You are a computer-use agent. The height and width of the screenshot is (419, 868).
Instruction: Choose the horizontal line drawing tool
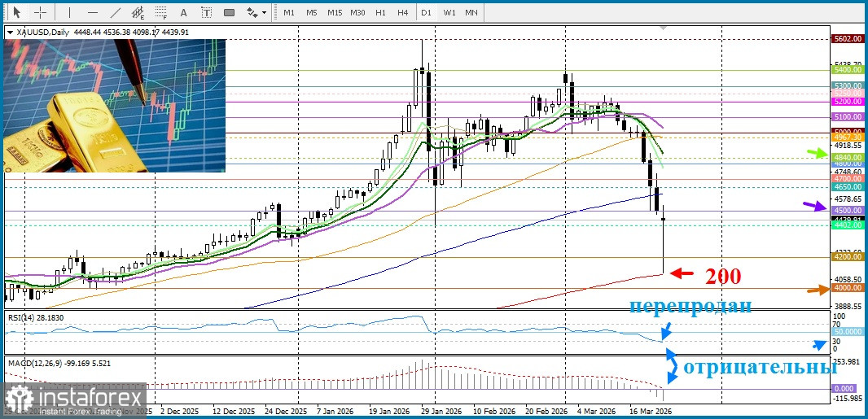(x=92, y=12)
